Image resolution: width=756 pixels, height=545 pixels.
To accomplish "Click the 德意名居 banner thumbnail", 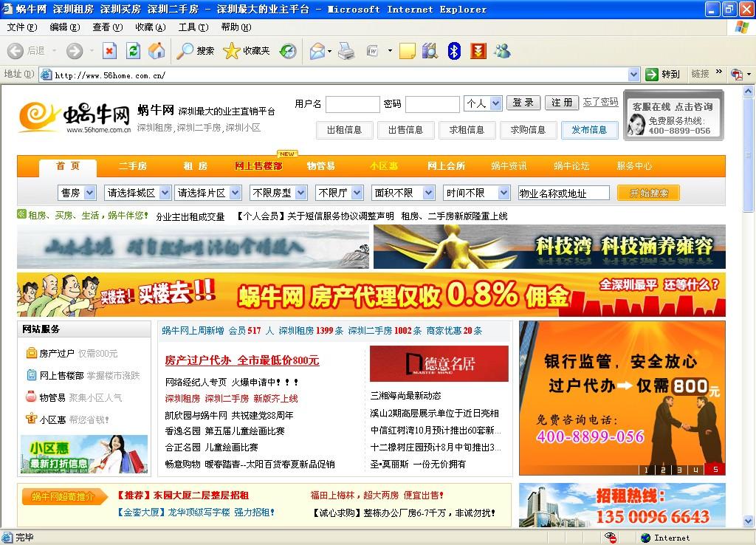I will pos(439,363).
